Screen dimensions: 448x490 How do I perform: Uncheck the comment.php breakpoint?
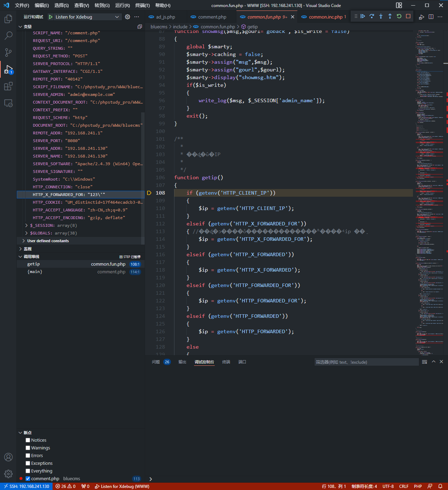(x=28, y=478)
